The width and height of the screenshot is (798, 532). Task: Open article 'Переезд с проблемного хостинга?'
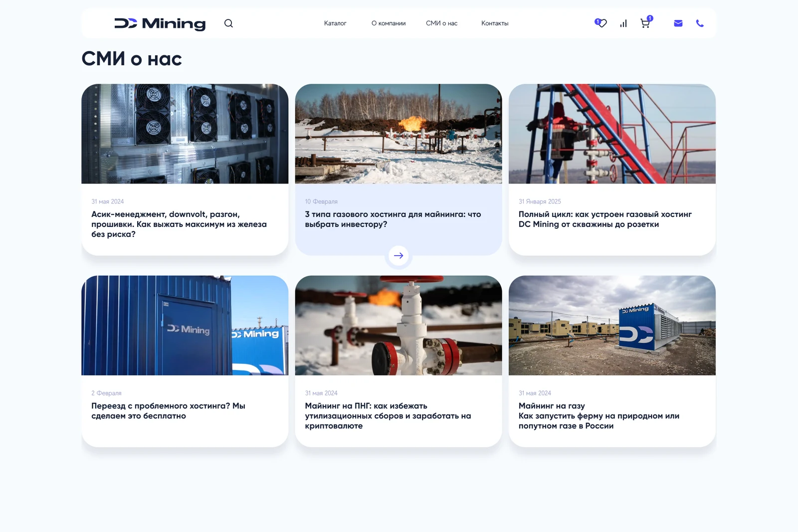pos(169,411)
